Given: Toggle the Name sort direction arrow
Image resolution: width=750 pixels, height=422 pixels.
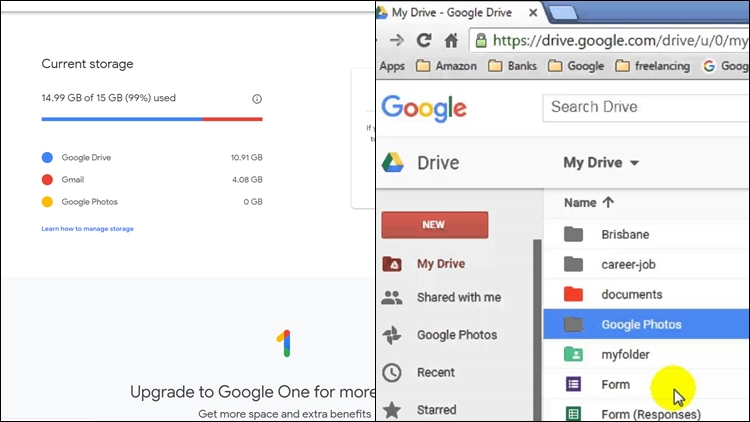Looking at the screenshot, I should tap(608, 202).
